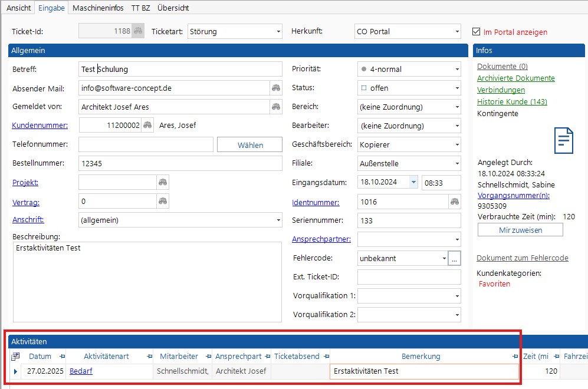
Task: Click the document icon in Infos panel
Action: click(564, 140)
